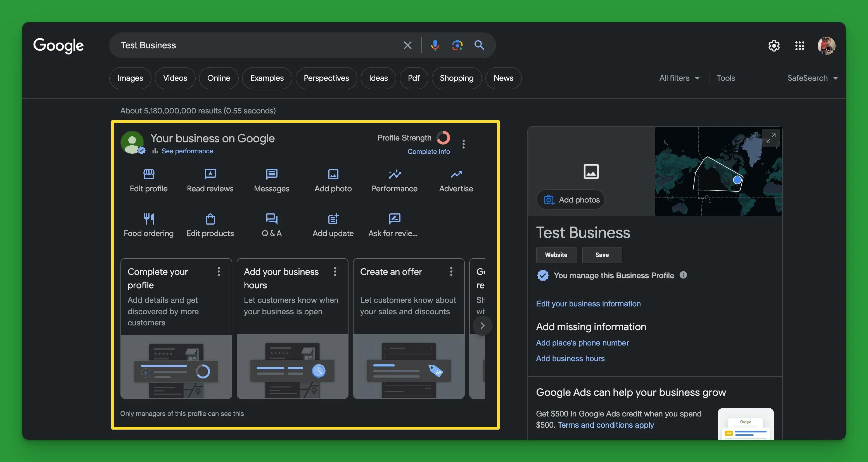The width and height of the screenshot is (868, 462).
Task: Click the info icon beside manage profile text
Action: click(683, 275)
